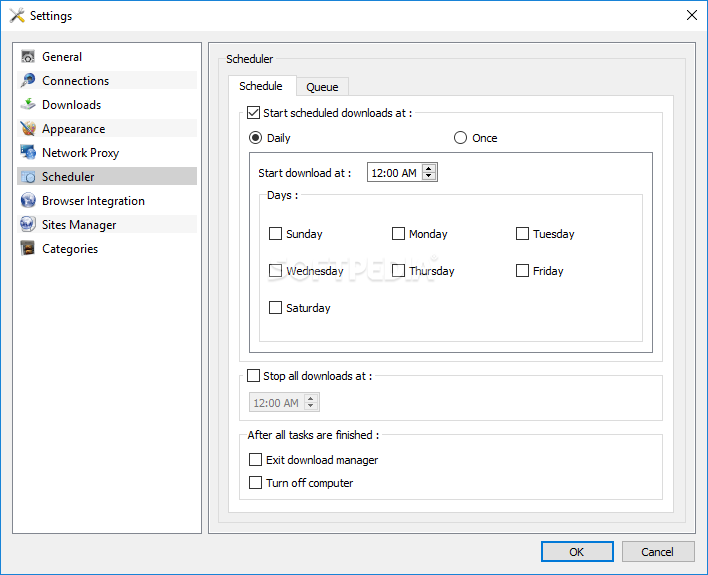Click the start download time field
The width and height of the screenshot is (708, 575).
click(394, 173)
